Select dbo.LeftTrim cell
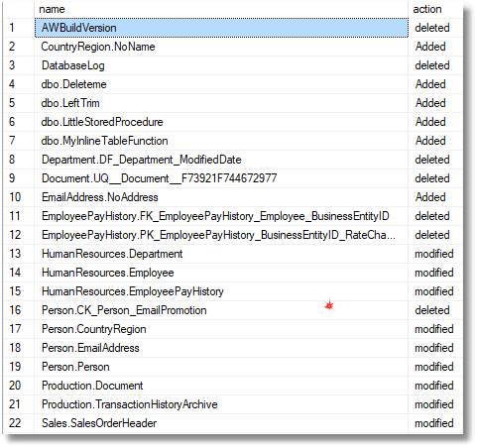This screenshot has height=448, width=477. [x=221, y=103]
